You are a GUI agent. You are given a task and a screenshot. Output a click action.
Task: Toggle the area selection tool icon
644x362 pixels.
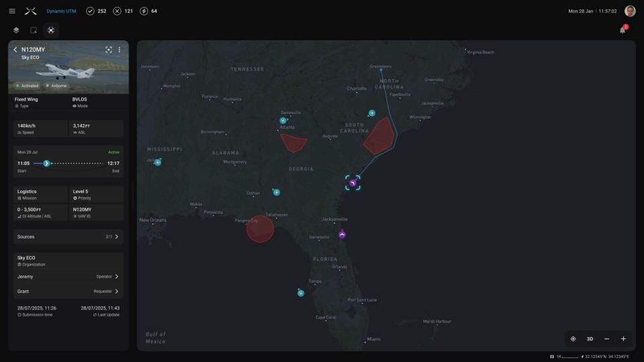click(x=34, y=30)
